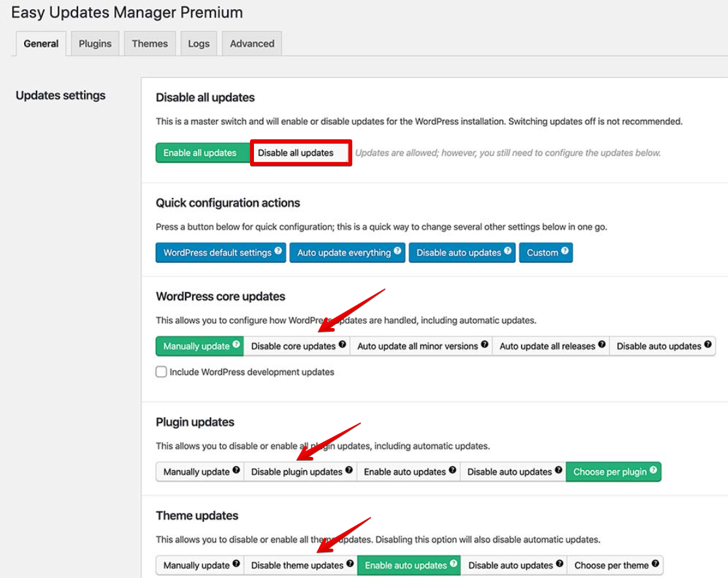
Task: Click help icon next to Auto update all releases
Action: coord(602,345)
